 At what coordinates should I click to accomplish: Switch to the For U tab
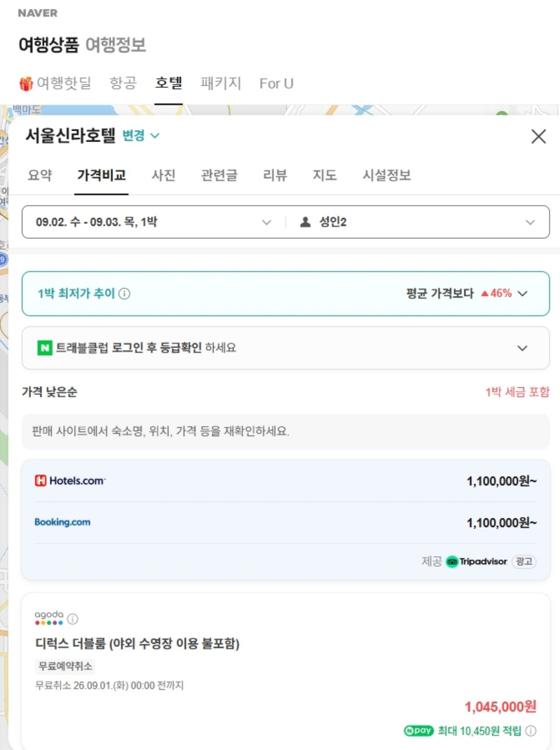276,83
